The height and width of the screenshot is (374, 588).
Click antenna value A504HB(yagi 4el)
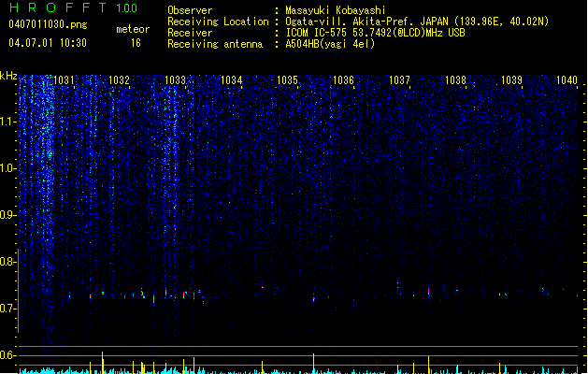click(x=330, y=44)
